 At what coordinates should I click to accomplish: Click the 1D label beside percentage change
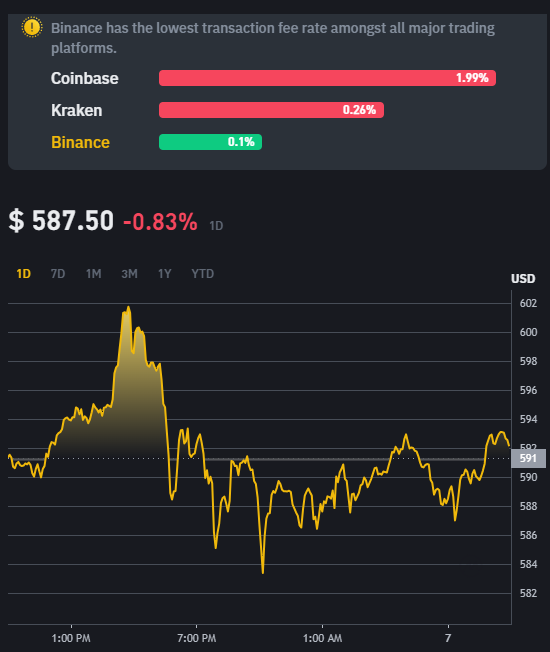coord(216,226)
